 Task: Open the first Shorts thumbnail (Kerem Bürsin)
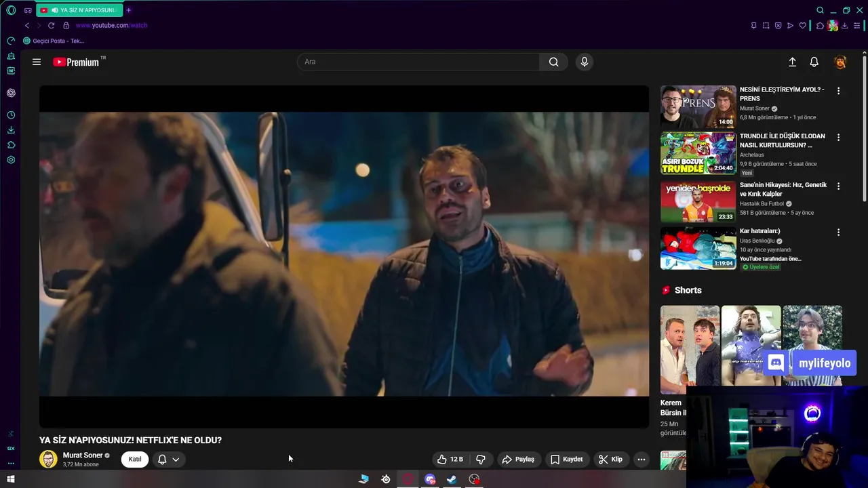tap(690, 350)
